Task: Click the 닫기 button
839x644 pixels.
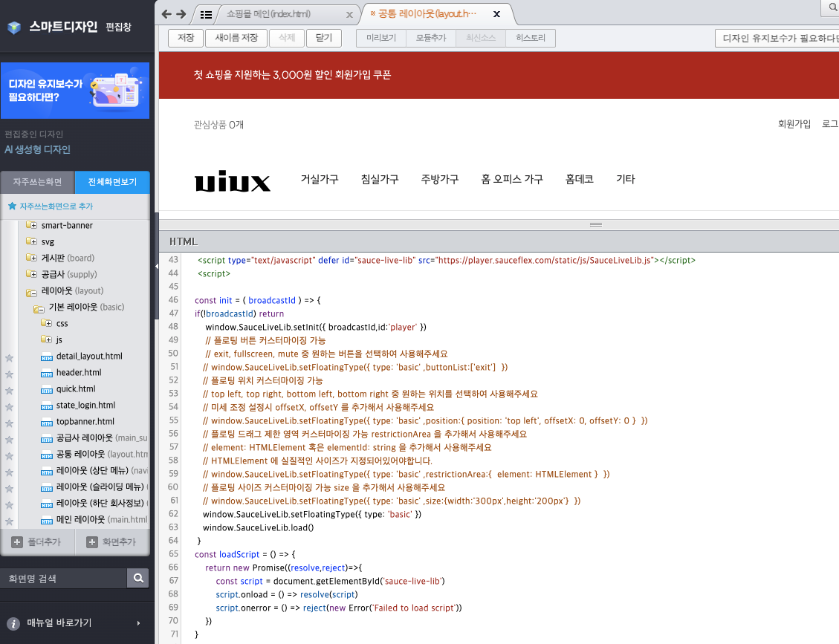Action: pyautogui.click(x=324, y=38)
